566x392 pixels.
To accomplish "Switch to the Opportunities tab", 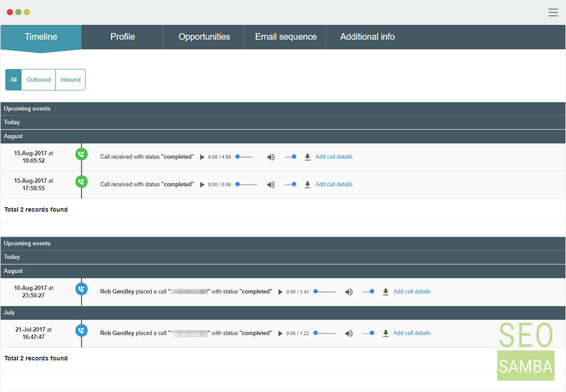I will [x=204, y=37].
